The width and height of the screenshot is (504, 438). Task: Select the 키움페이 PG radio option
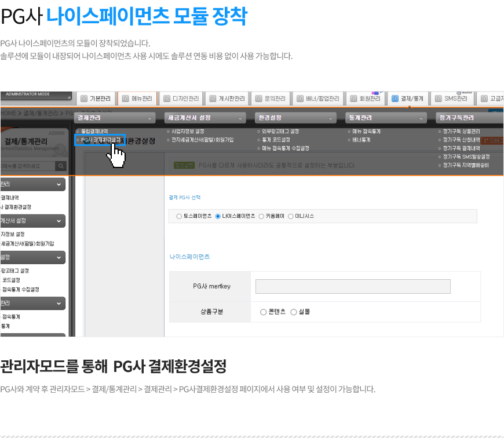261,216
